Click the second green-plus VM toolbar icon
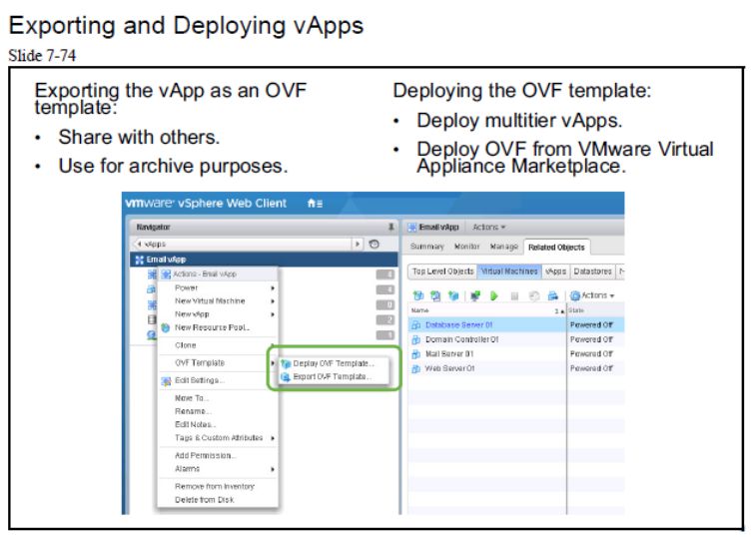 coord(435,295)
